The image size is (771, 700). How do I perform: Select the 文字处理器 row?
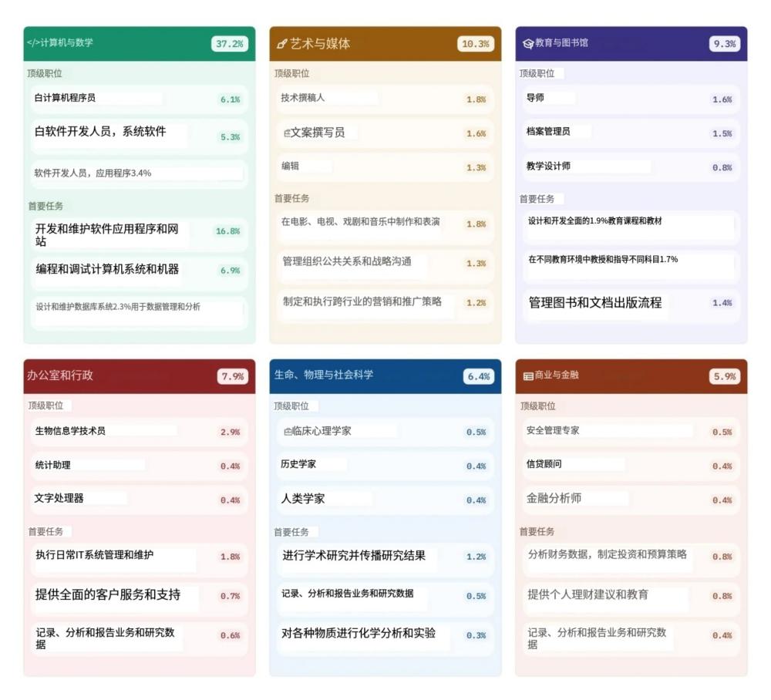point(139,500)
